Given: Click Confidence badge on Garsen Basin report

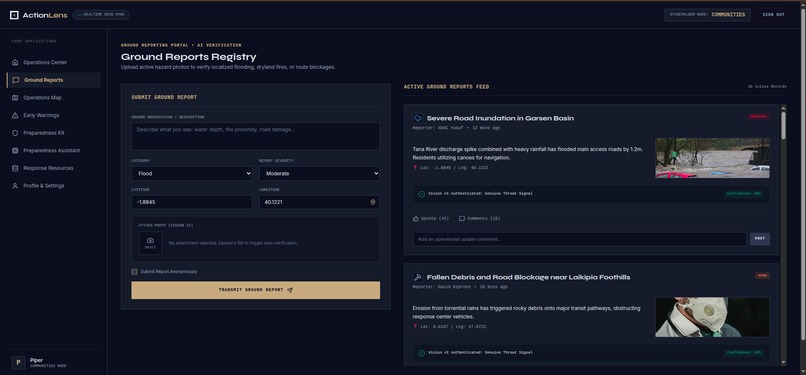Looking at the screenshot, I should pos(744,194).
